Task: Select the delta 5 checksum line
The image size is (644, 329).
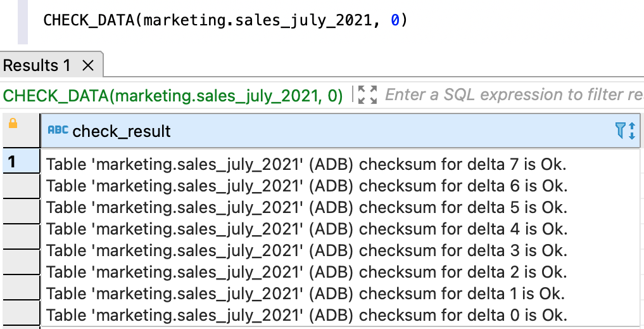Action: pos(306,208)
